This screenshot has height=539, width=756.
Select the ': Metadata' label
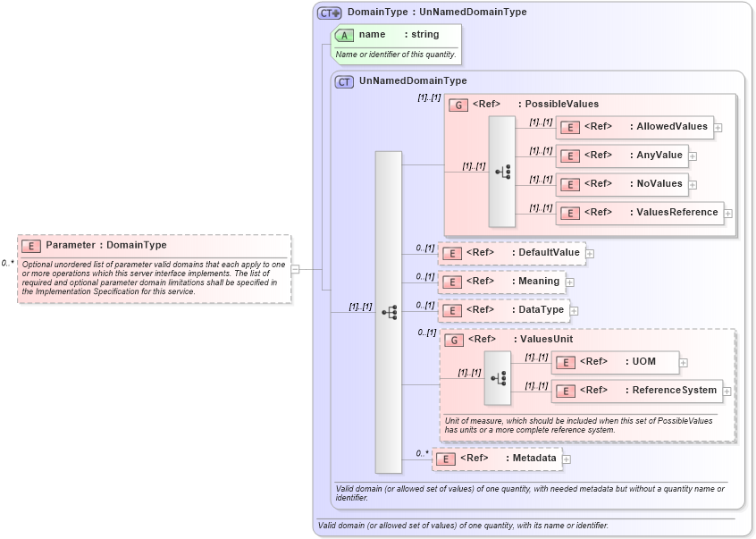click(531, 458)
